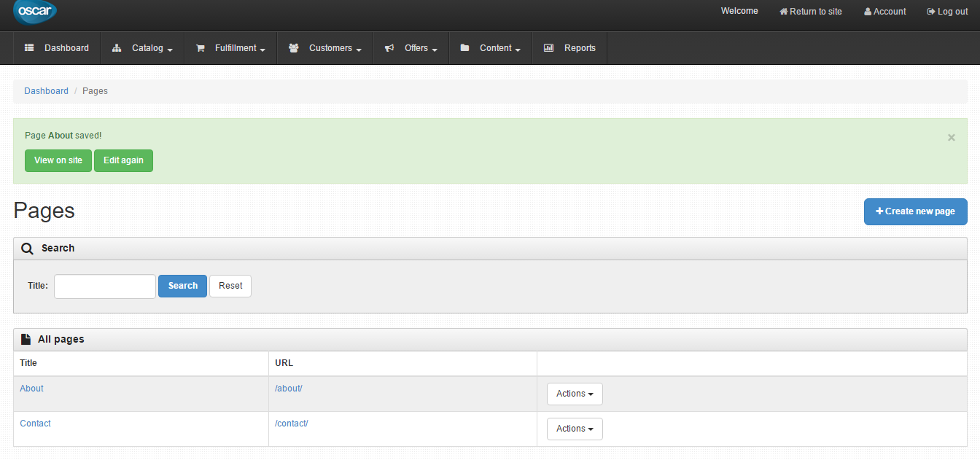
Task: Click the Catalog sitemap icon
Action: tap(117, 48)
